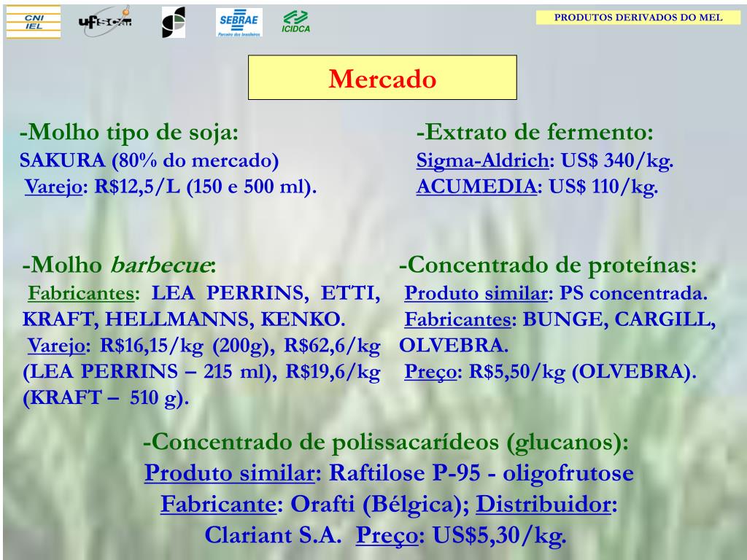747x560 pixels.
Task: Select price US$ 340/kg
Action: [x=617, y=161]
